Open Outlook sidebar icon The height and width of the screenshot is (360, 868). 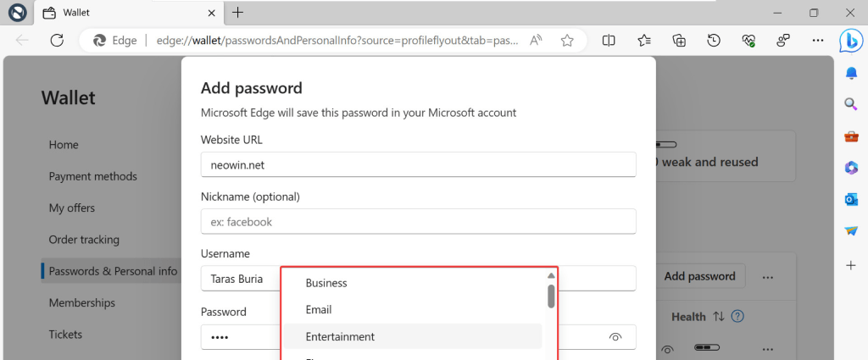[x=851, y=199]
